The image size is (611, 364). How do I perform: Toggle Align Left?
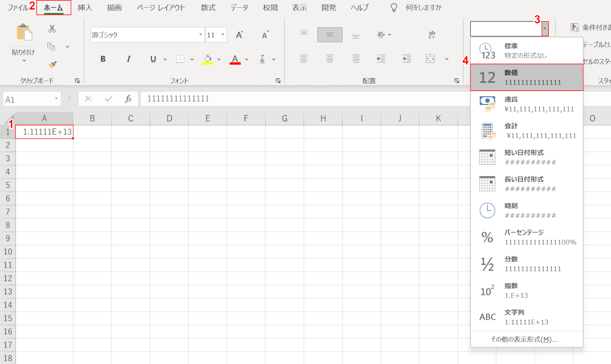[304, 59]
